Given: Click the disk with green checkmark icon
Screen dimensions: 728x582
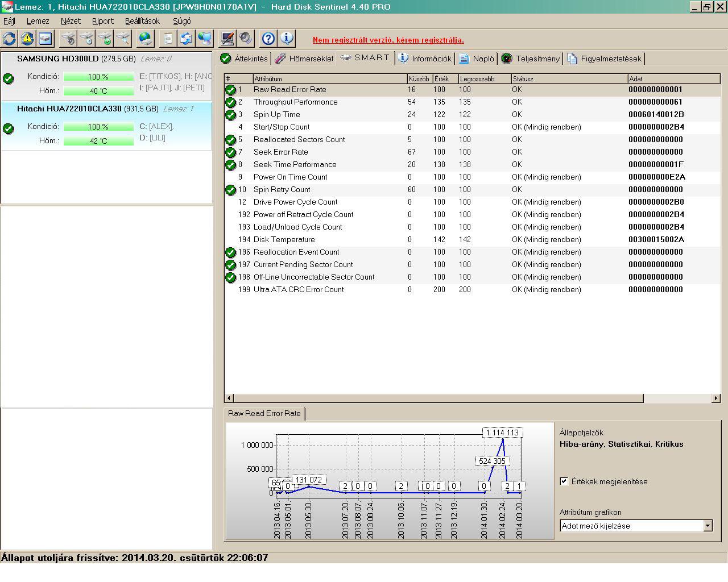Looking at the screenshot, I should pos(105,39).
